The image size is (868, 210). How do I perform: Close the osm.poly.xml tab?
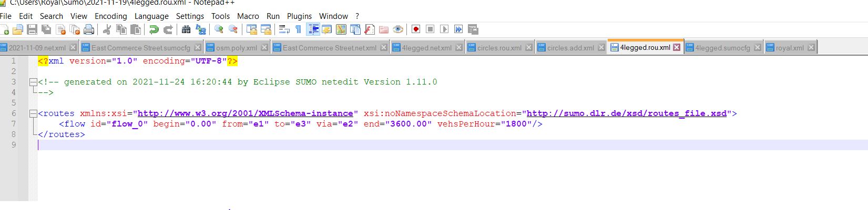click(x=264, y=47)
